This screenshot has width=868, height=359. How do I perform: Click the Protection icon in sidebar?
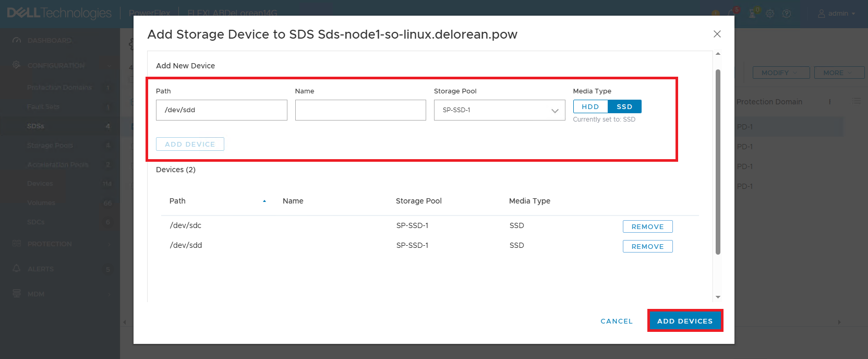(x=17, y=244)
